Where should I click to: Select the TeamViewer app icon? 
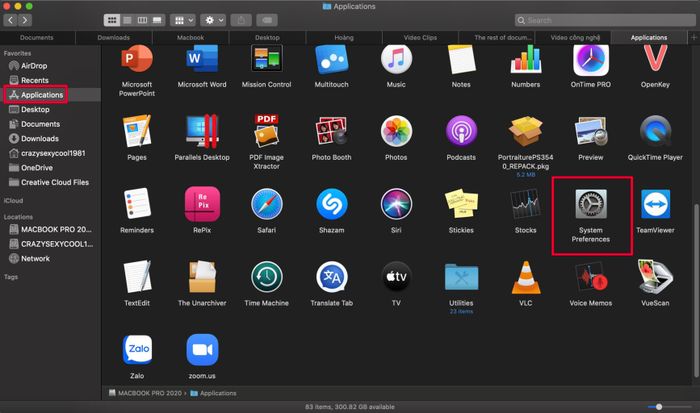coord(655,204)
